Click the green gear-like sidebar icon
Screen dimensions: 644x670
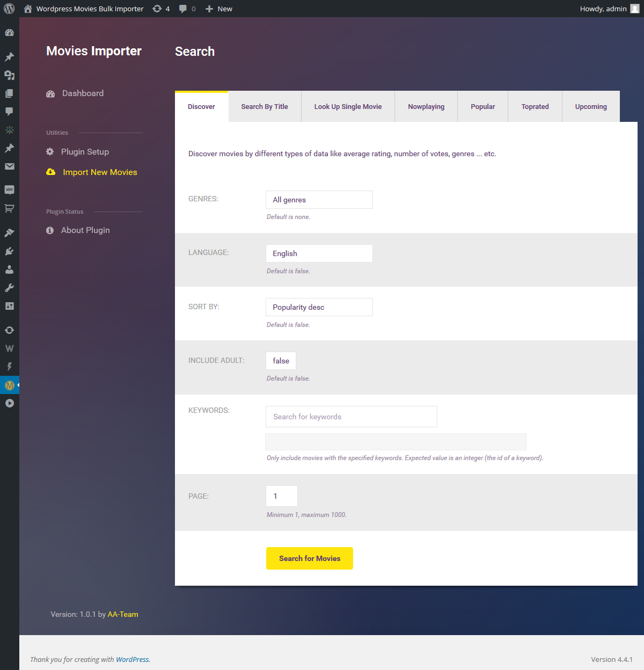pos(9,130)
